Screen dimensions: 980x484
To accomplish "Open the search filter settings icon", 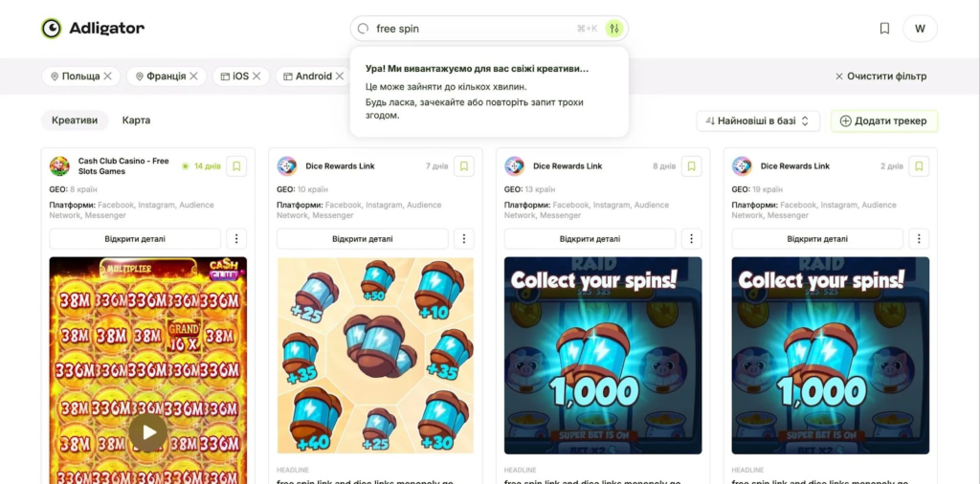I will pyautogui.click(x=614, y=29).
